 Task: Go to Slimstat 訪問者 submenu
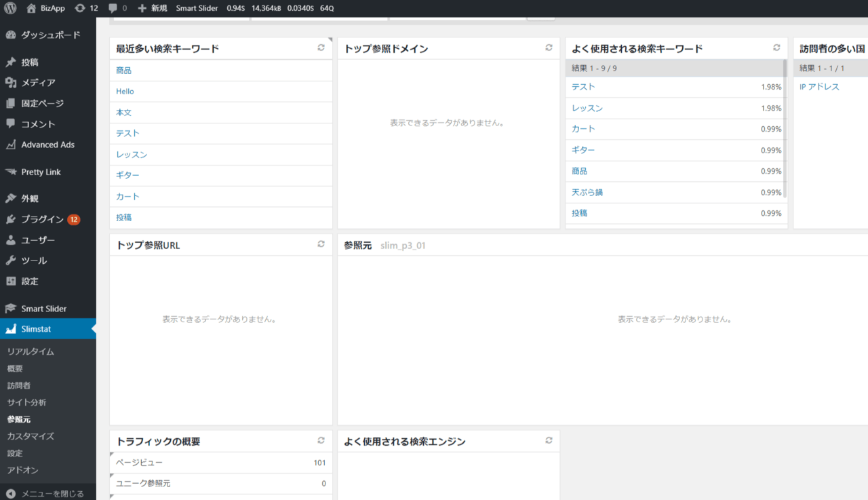click(19, 385)
